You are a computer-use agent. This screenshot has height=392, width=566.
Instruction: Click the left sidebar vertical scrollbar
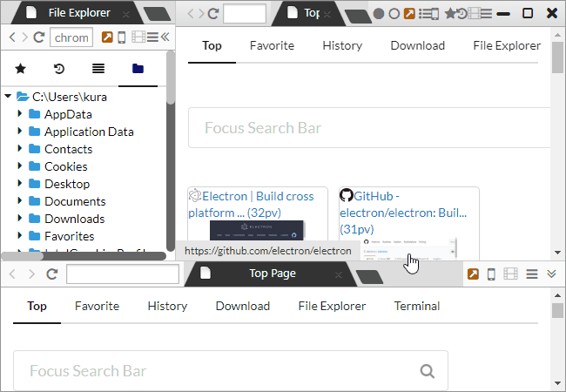tap(171, 151)
